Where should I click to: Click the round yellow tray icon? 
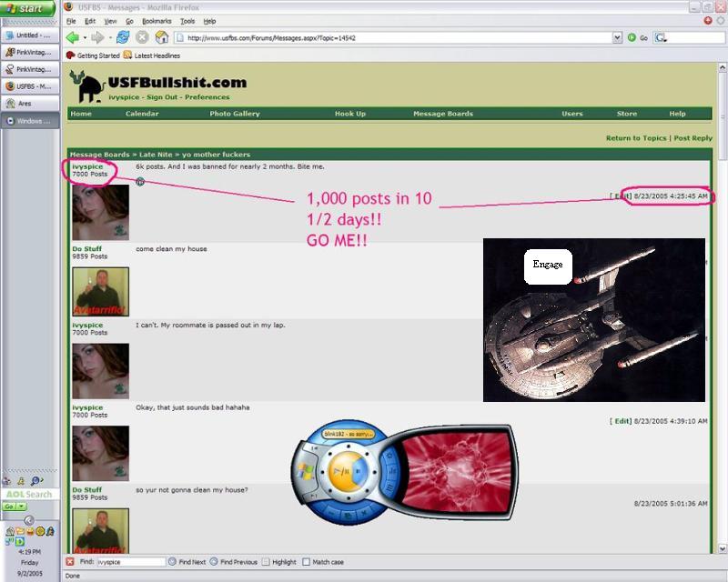point(40,531)
